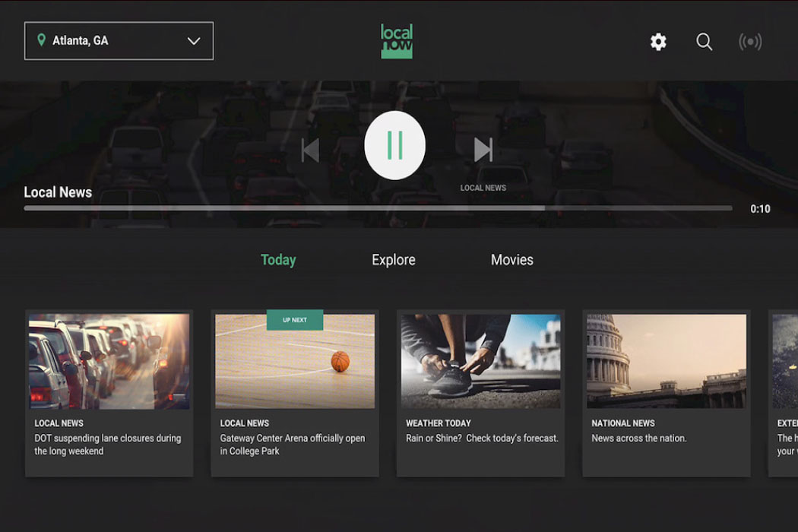Click the Local Now logo

[x=397, y=41]
